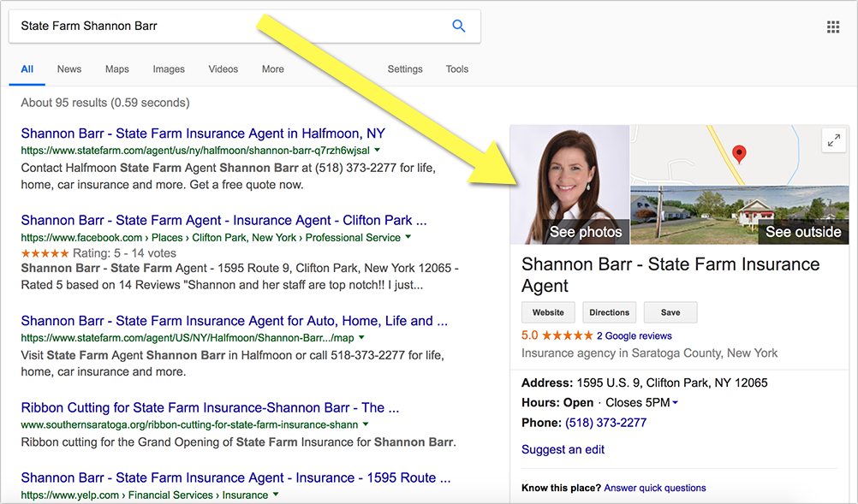Open the See outside street view thumbnail
Image resolution: width=858 pixels, height=504 pixels.
tap(740, 215)
